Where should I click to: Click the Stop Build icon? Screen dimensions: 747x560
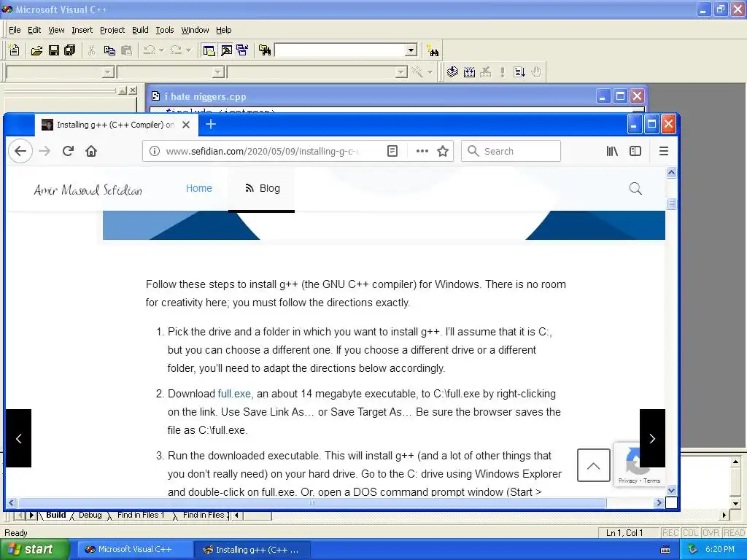[485, 72]
